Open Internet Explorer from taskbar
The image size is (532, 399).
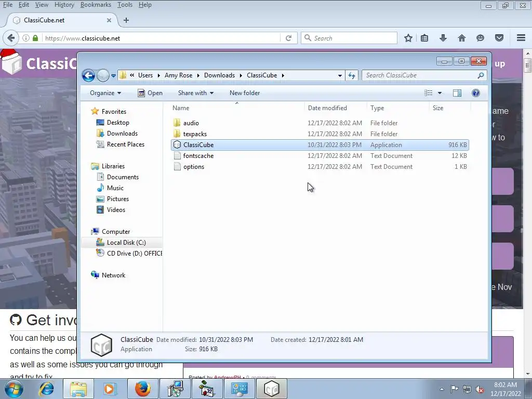(x=46, y=389)
